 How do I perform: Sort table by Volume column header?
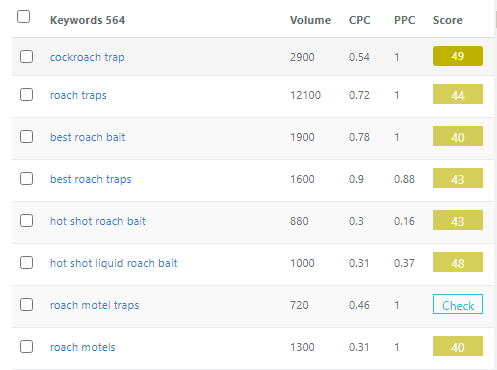click(310, 20)
